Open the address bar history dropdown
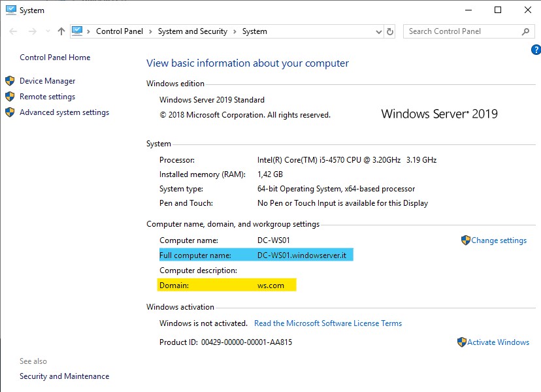This screenshot has width=541, height=392. [x=379, y=32]
